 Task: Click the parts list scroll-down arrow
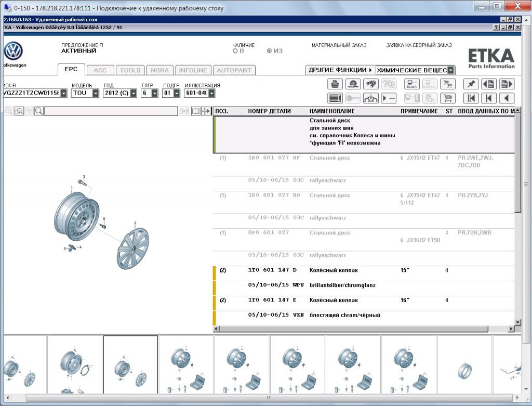click(x=517, y=322)
